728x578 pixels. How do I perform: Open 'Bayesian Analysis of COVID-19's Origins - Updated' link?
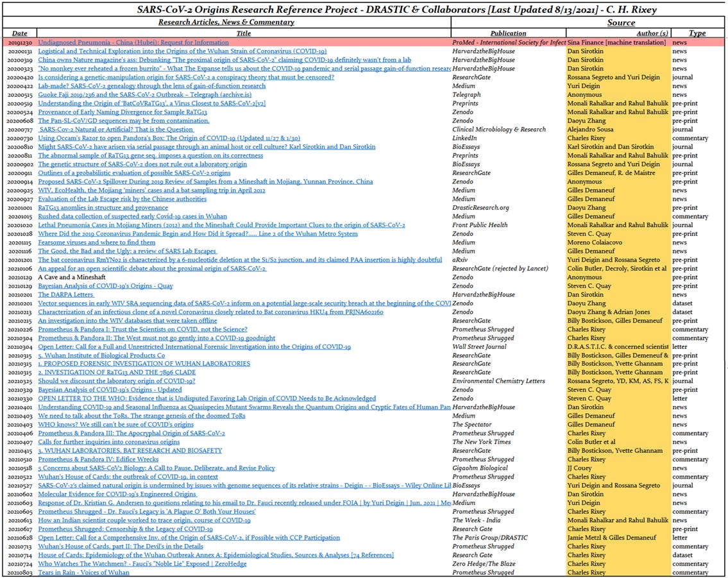point(110,389)
